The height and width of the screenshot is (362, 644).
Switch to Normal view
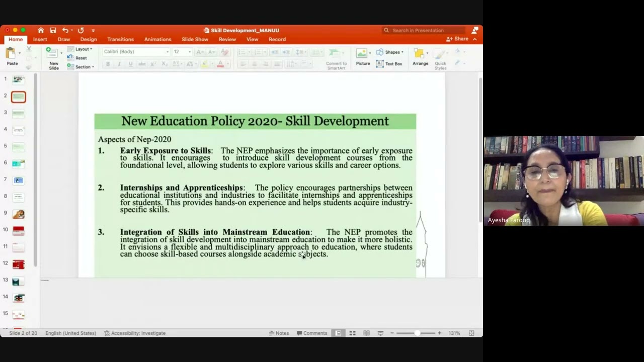click(338, 333)
